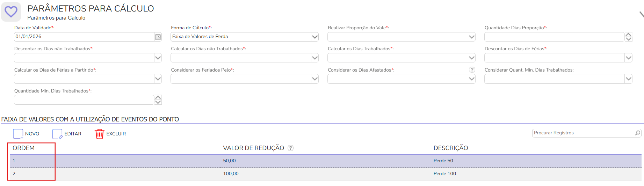The width and height of the screenshot is (644, 186).
Task: Open the Descontar os Dias de Férias dropdown
Action: tap(629, 58)
